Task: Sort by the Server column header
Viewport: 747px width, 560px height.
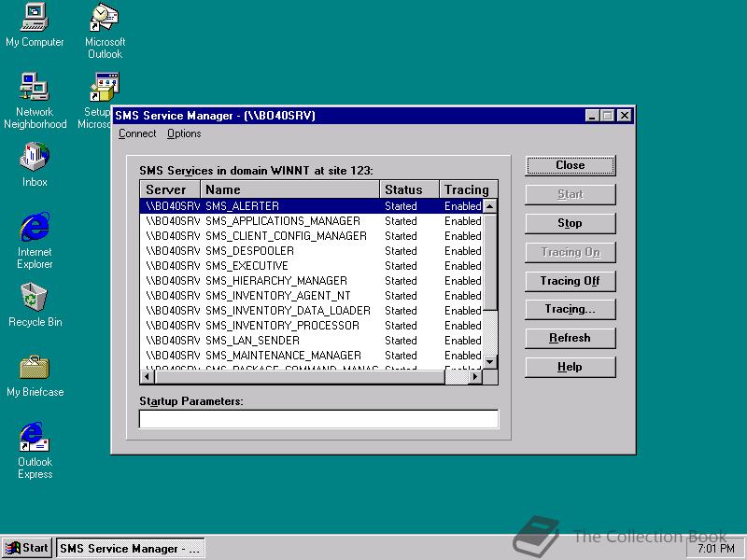Action: pos(170,189)
